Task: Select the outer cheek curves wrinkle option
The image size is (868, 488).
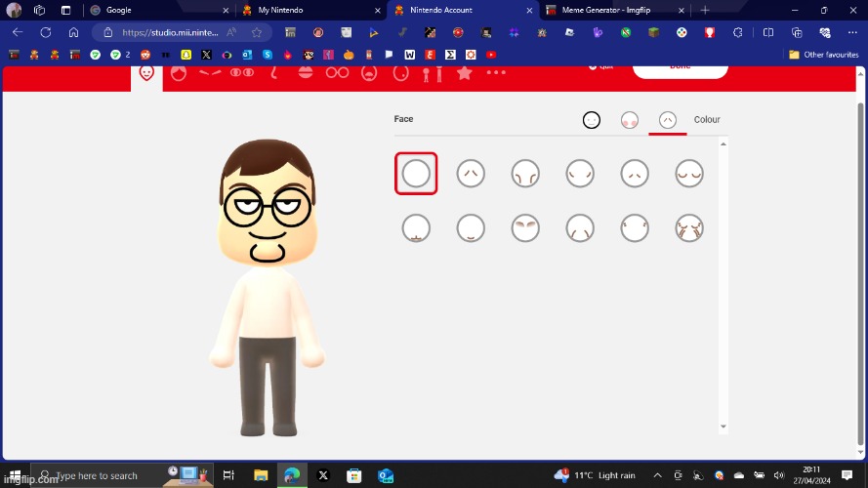Action: (580, 174)
